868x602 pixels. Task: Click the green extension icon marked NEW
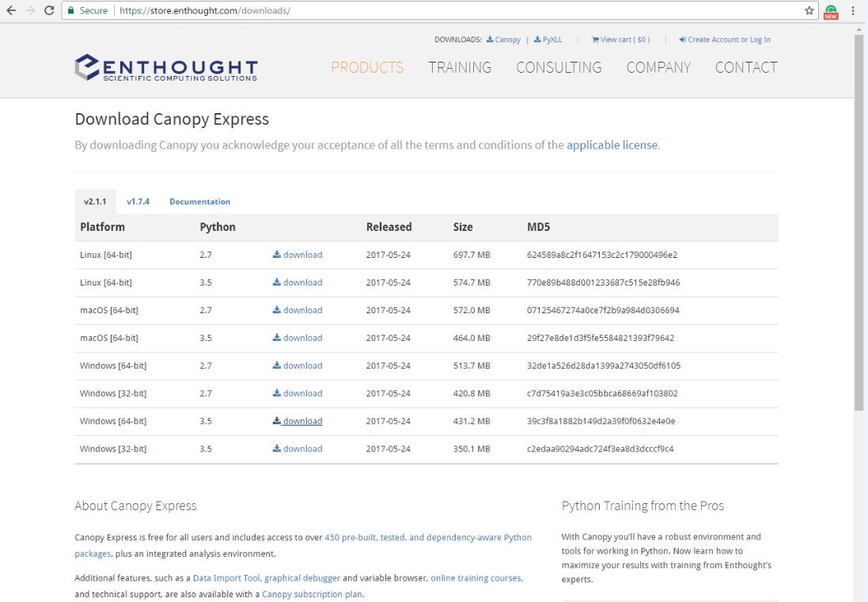(x=831, y=11)
